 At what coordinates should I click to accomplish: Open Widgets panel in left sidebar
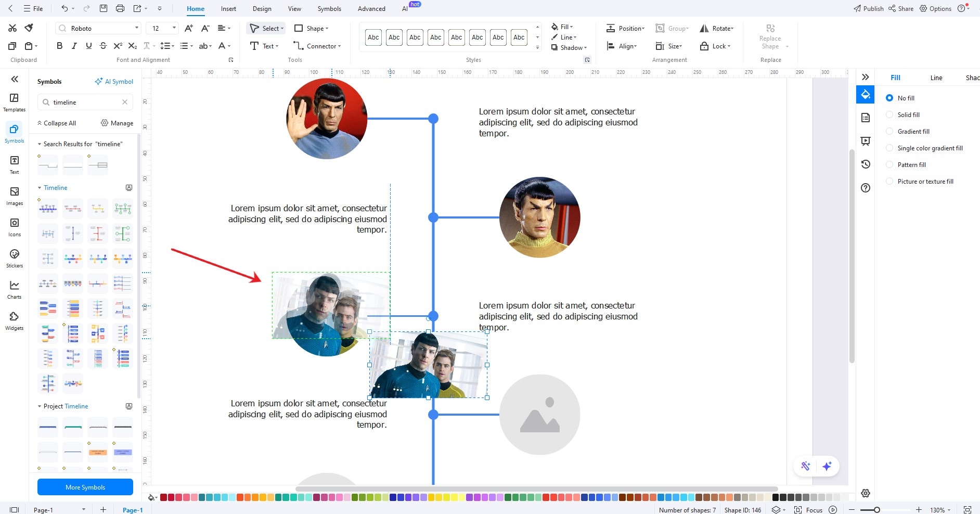click(x=14, y=321)
